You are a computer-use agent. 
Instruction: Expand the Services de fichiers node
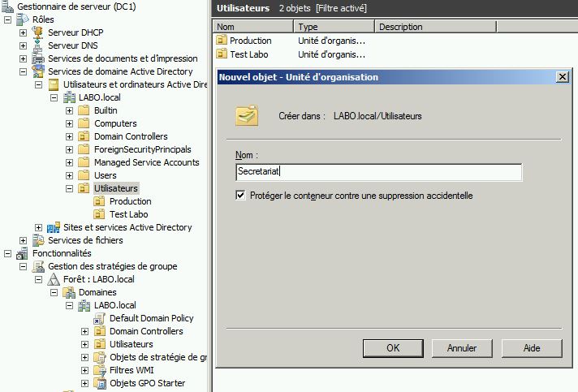(23, 240)
